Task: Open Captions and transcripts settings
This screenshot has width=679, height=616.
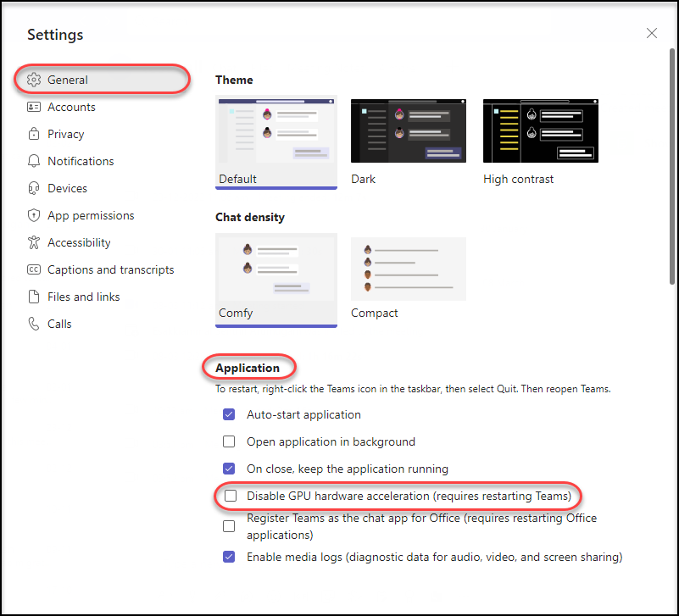Action: click(33, 269)
